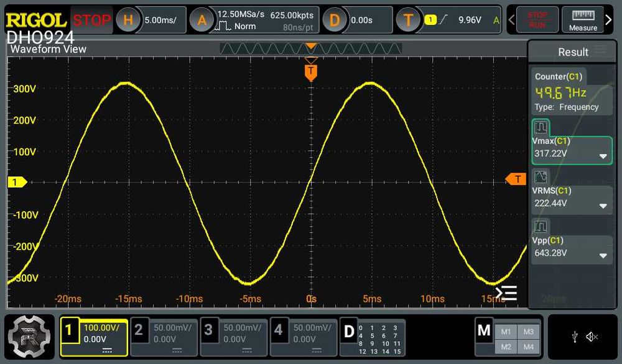Screen dimensions: 622x364
Task: Click the rising edge trigger slope icon
Action: click(443, 19)
